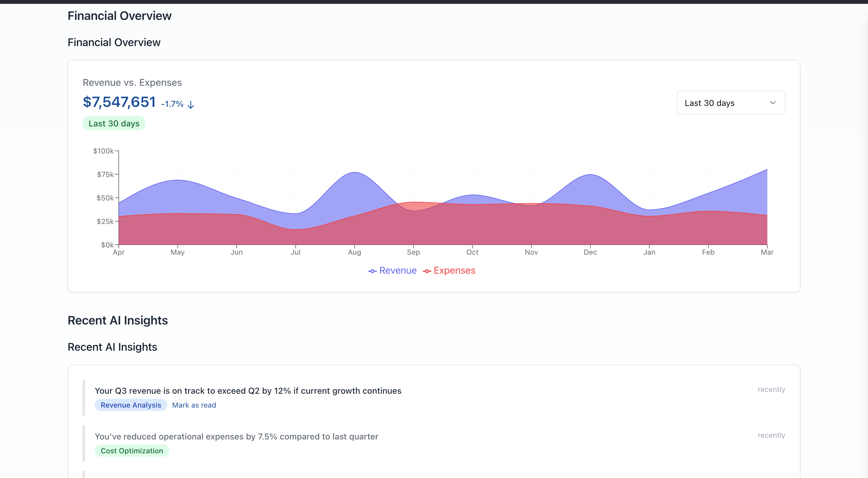Click the -1.7% change indicator
868x478 pixels.
(172, 104)
